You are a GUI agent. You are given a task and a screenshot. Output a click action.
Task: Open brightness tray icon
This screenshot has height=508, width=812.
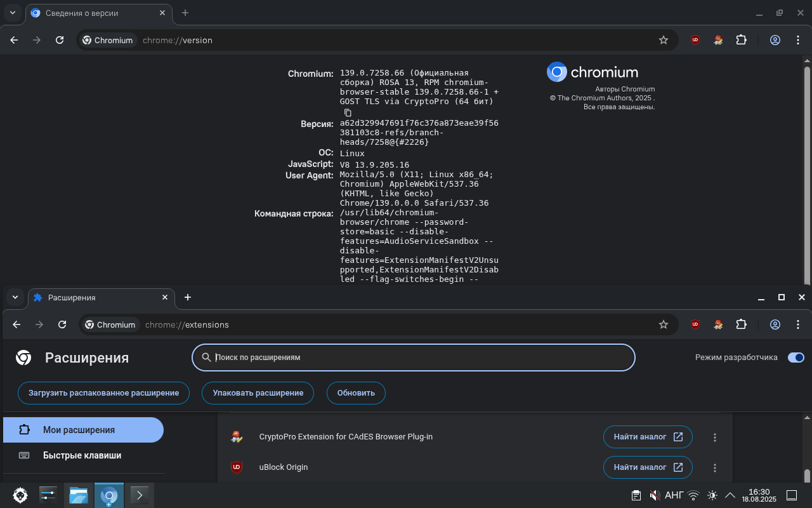[712, 495]
